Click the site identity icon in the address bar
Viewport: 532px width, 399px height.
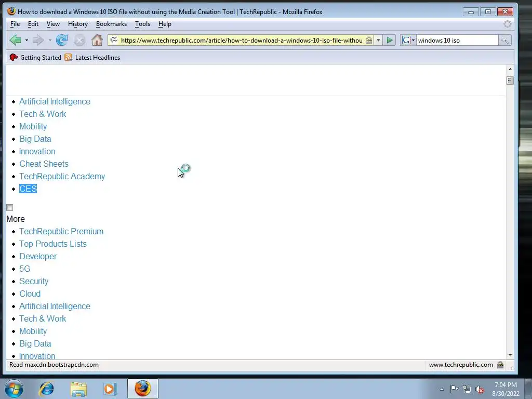(114, 40)
